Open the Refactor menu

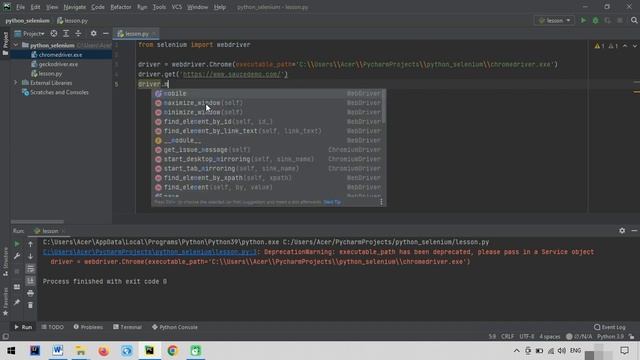(x=121, y=7)
